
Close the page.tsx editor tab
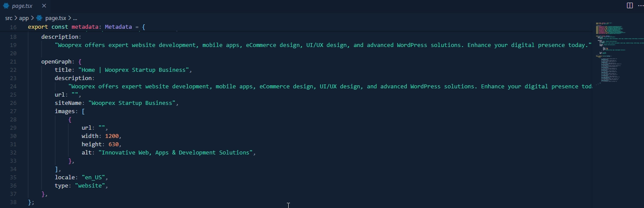tap(44, 6)
